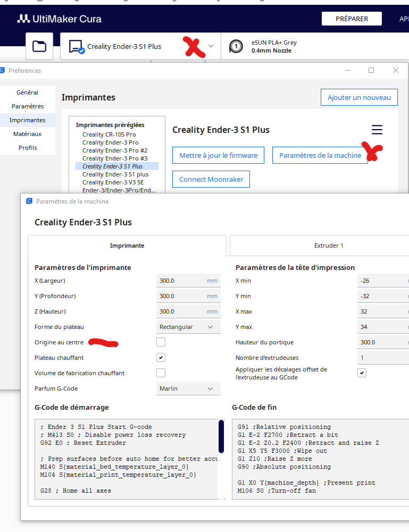Click the G28 ; Home all axes line
Viewport: 409px width, 532px height.
[76, 491]
